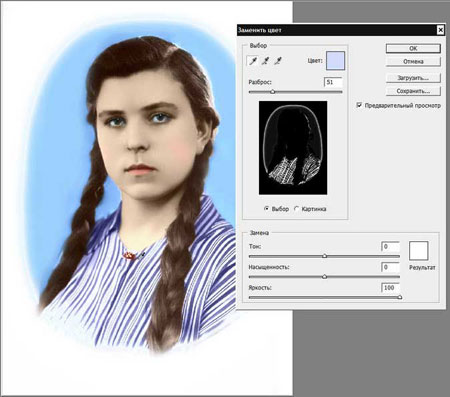Click the Цвет color swatch
This screenshot has height=397, width=450.
(x=335, y=61)
